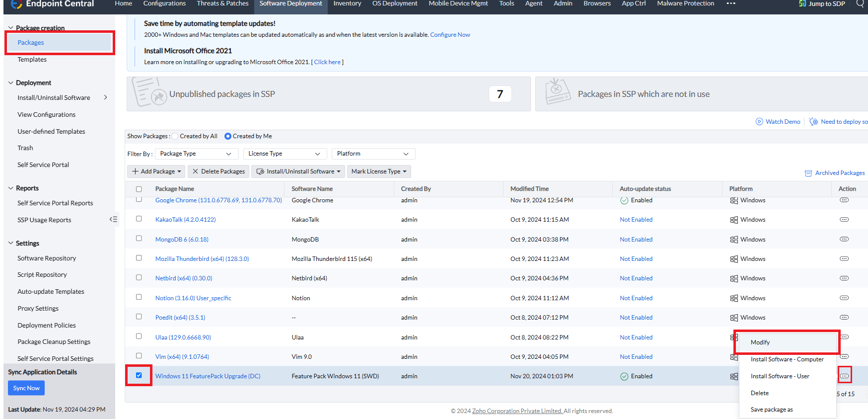Open the Platform filter dropdown

point(373,154)
